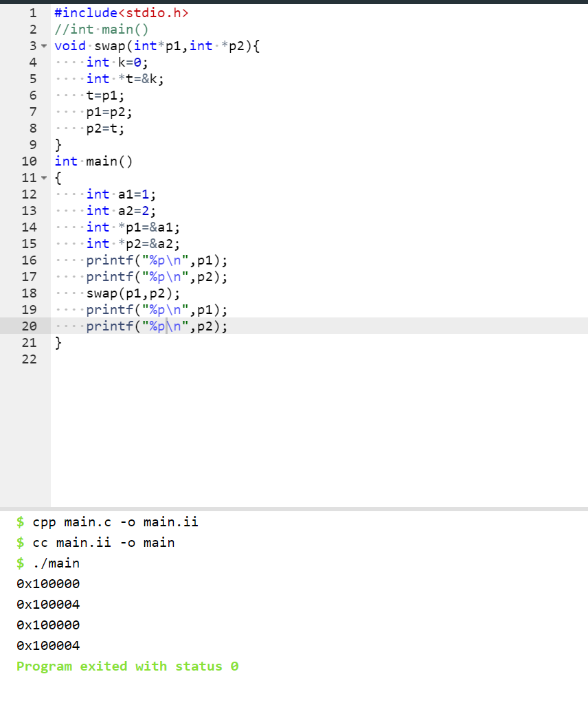Click the int k=0; statement
The height and width of the screenshot is (707, 588).
[x=117, y=63]
